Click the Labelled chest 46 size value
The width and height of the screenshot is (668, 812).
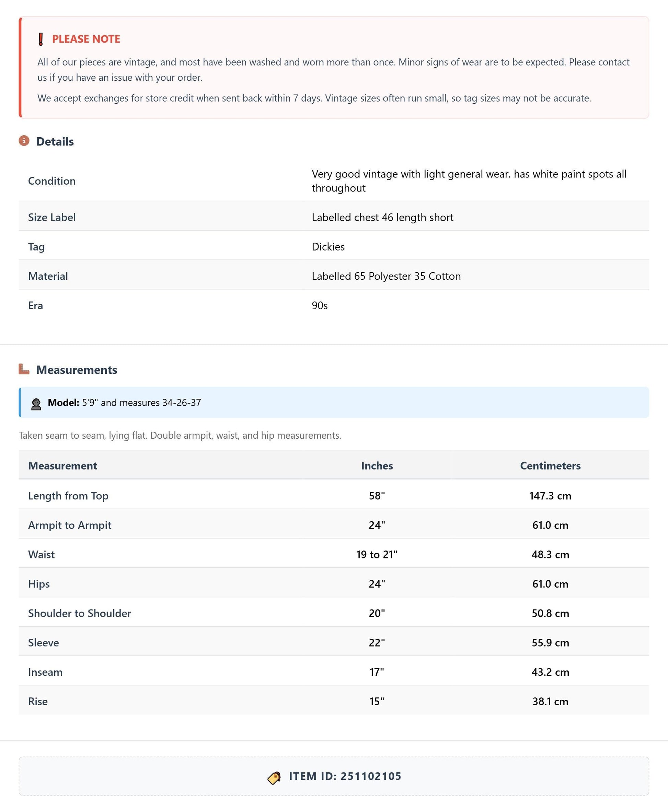pos(382,217)
